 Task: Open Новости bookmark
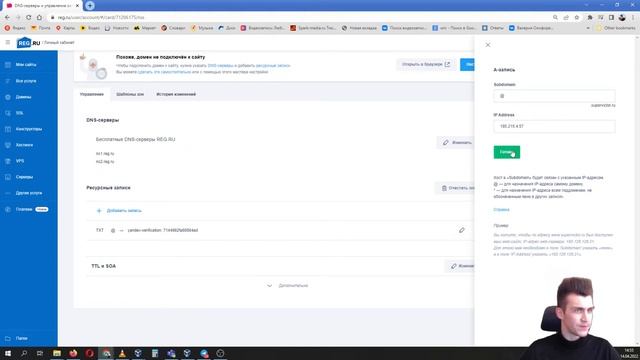click(117, 28)
